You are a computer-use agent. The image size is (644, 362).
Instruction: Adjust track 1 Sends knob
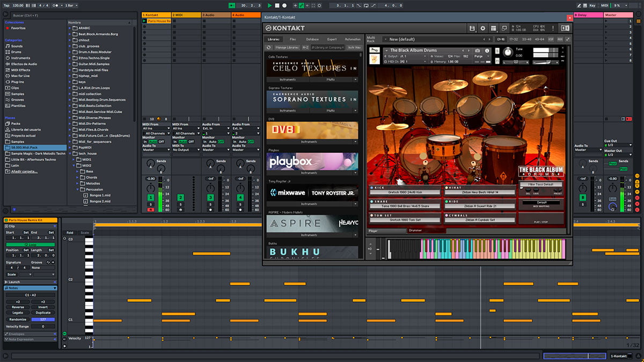tap(150, 164)
